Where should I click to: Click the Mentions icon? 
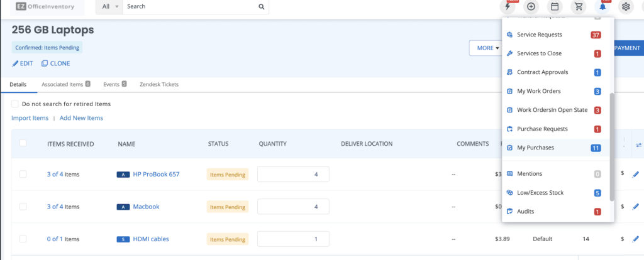(509, 175)
